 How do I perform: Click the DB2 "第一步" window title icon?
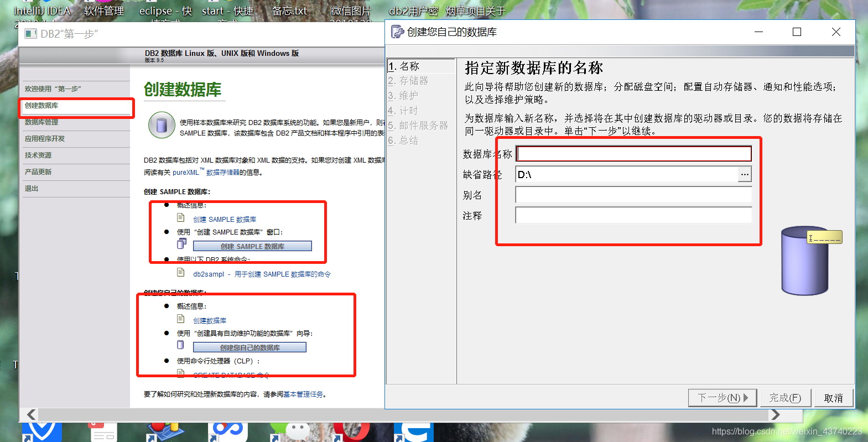(30, 34)
